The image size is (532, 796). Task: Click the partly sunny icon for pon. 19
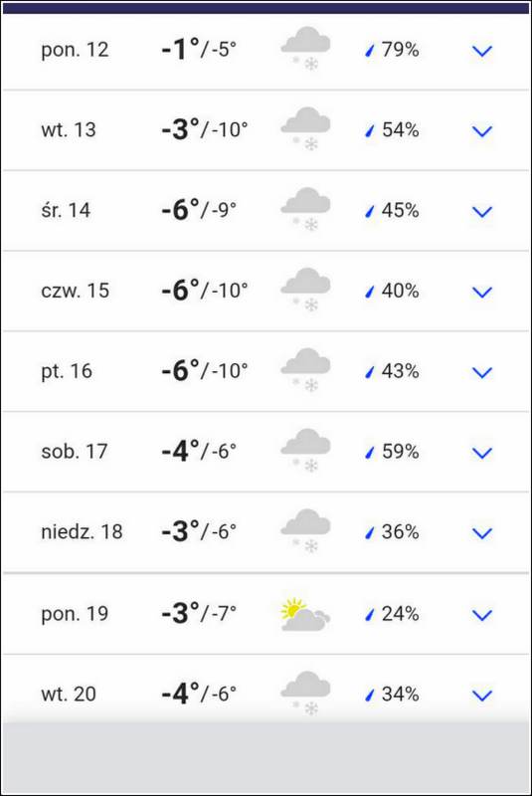305,614
